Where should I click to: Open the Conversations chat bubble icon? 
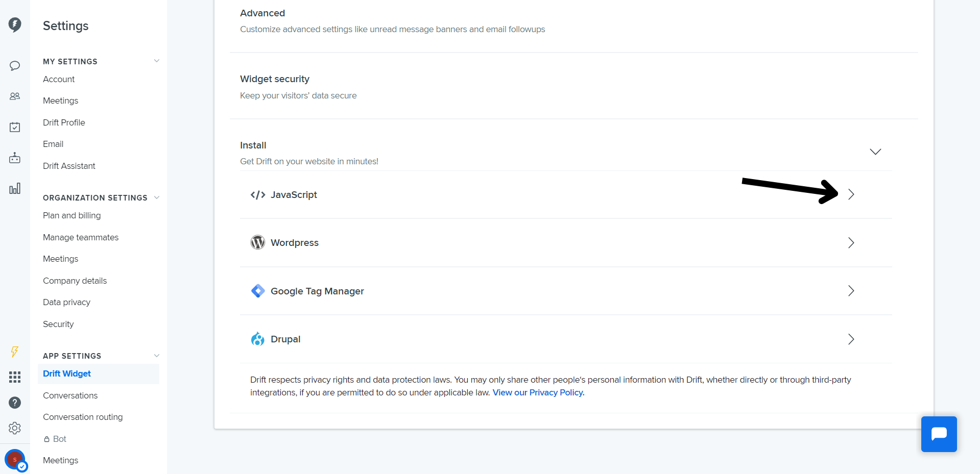click(15, 66)
